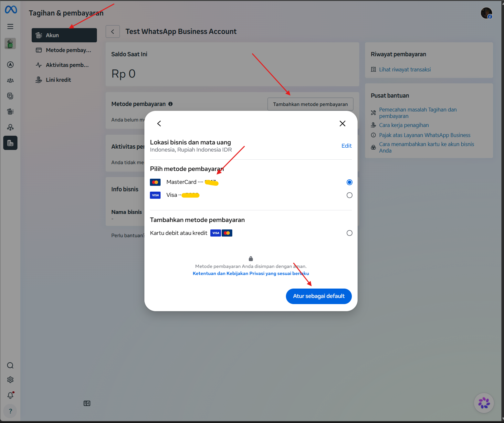Open Ketentuan dan Kebijakan Privasi link
The height and width of the screenshot is (423, 504).
click(251, 273)
